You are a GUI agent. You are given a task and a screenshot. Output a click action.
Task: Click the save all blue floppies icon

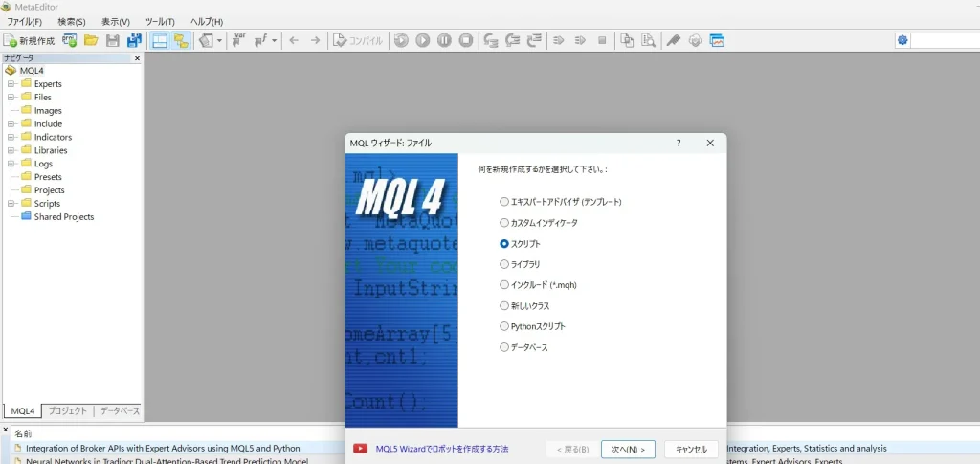tap(134, 40)
